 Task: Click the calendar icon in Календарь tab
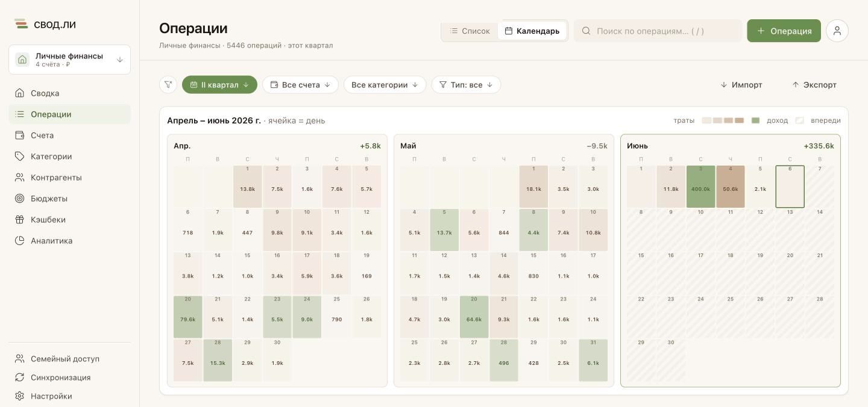click(509, 31)
